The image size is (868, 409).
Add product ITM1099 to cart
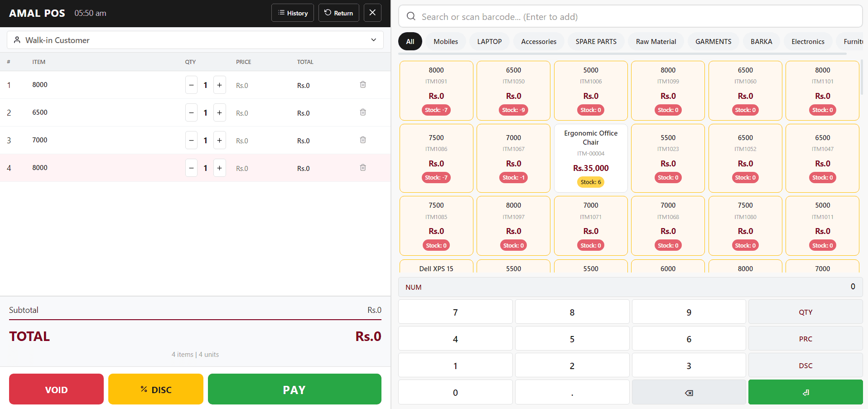pyautogui.click(x=668, y=91)
